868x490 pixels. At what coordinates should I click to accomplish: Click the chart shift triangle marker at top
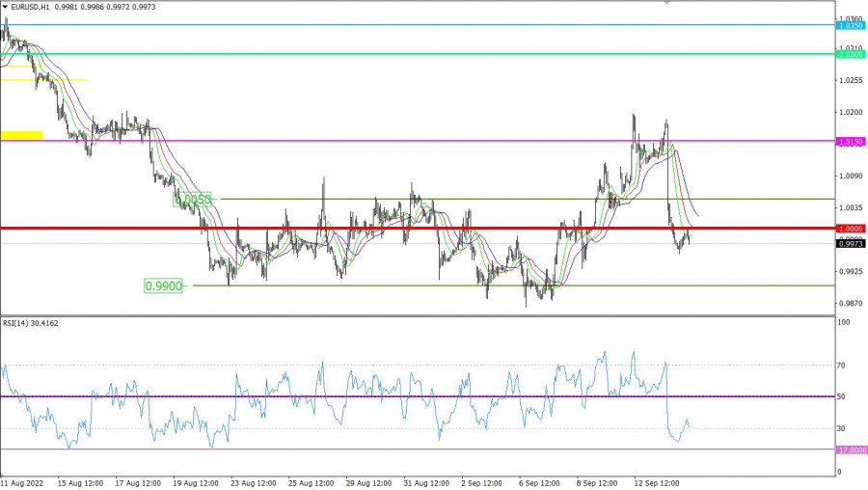(665, 3)
